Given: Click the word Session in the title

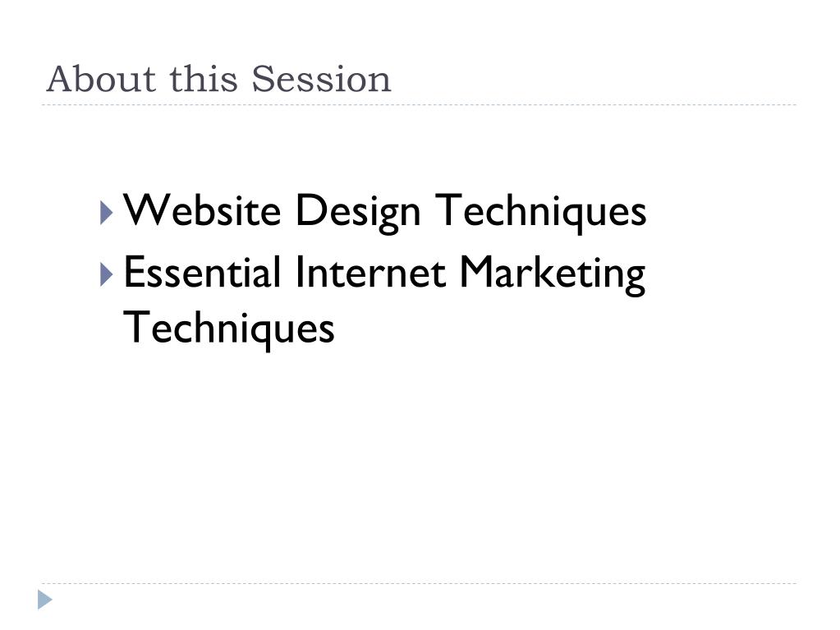Looking at the screenshot, I should tap(321, 80).
